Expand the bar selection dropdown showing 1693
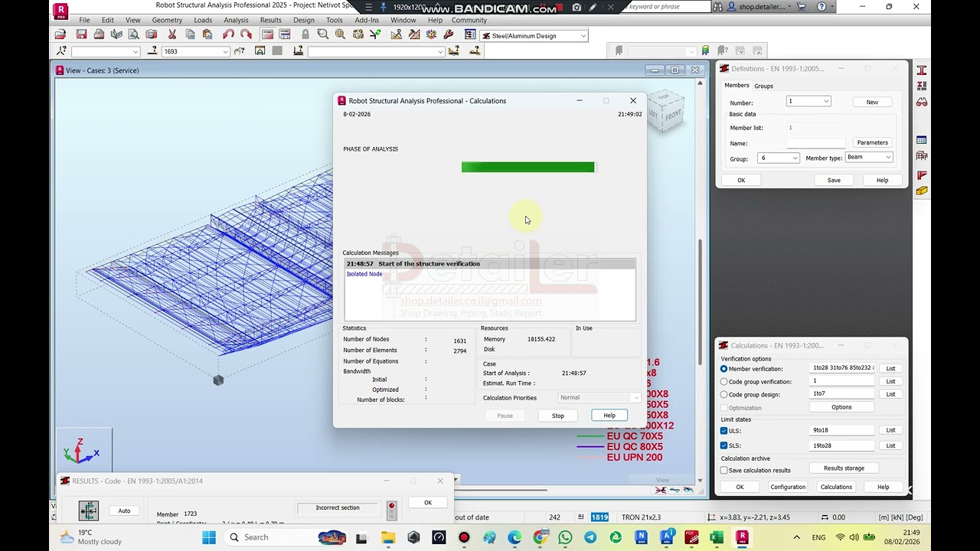 pyautogui.click(x=225, y=52)
